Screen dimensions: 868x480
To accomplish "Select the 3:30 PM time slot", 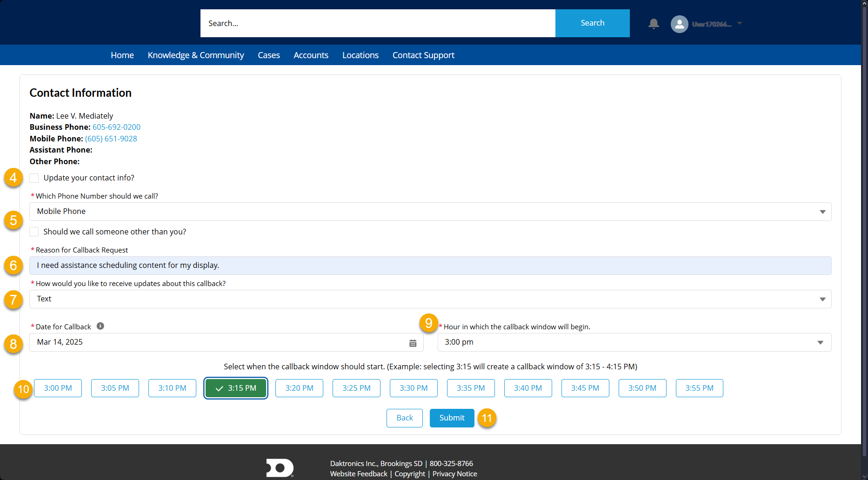I will 413,388.
